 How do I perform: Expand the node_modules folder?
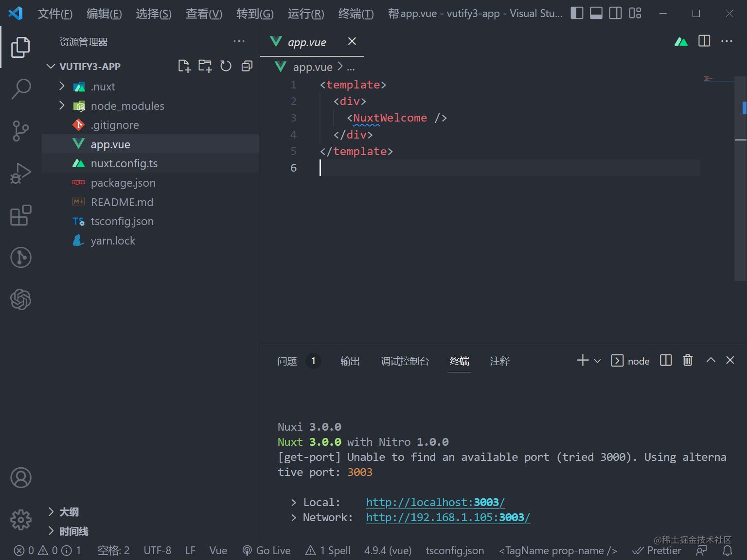click(62, 105)
